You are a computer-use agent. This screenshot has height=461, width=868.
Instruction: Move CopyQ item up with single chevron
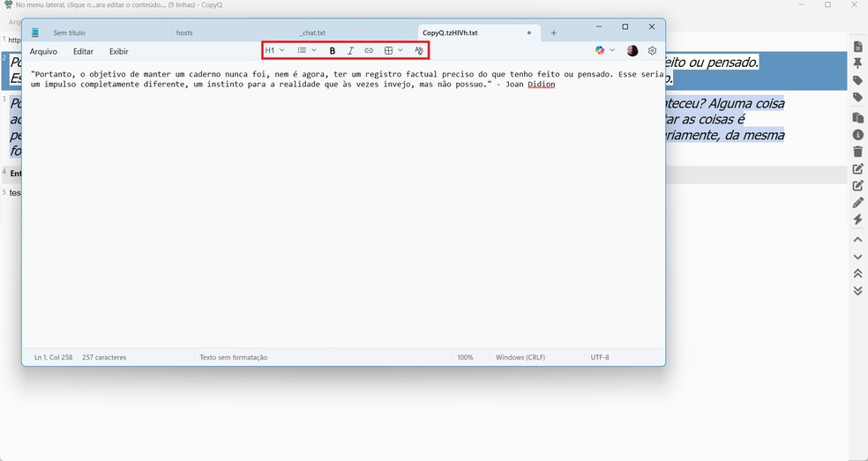coord(857,240)
